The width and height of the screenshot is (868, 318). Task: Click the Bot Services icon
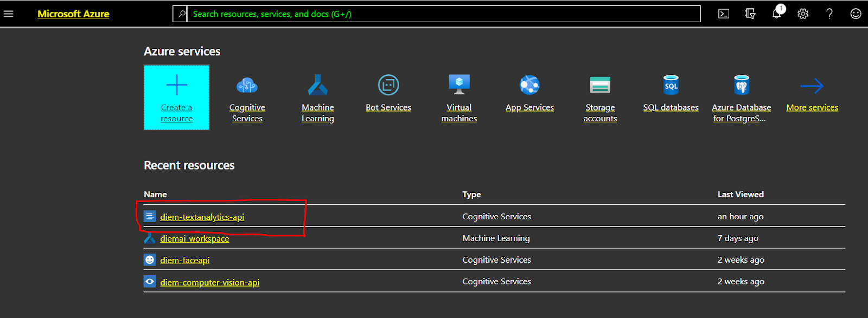coord(388,85)
